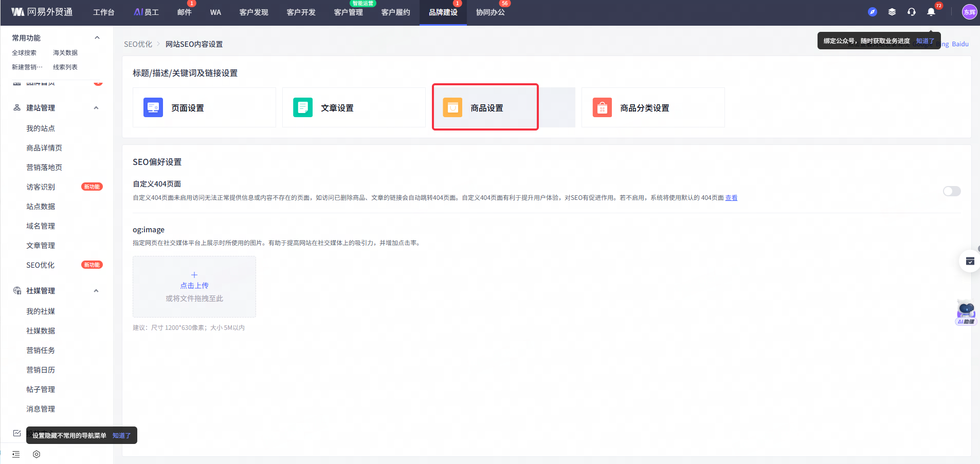Collapse the 常用功能 section
Image resolution: width=980 pixels, height=464 pixels.
click(x=97, y=38)
